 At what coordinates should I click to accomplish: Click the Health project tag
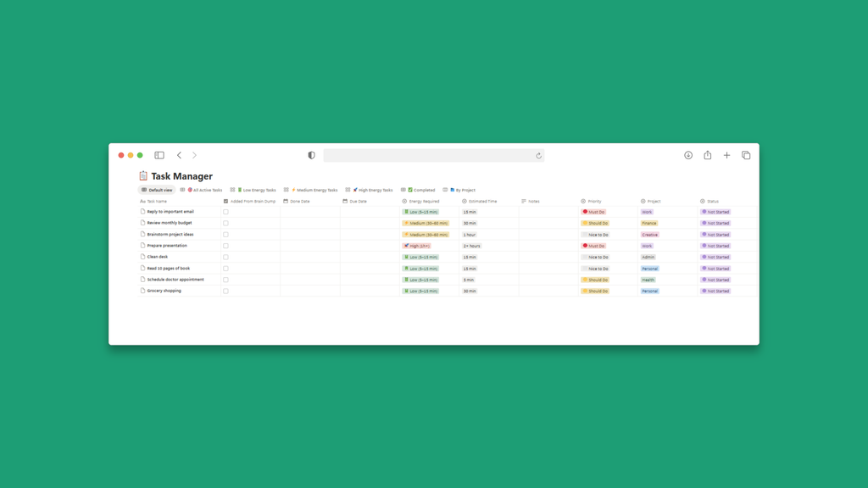pyautogui.click(x=648, y=280)
